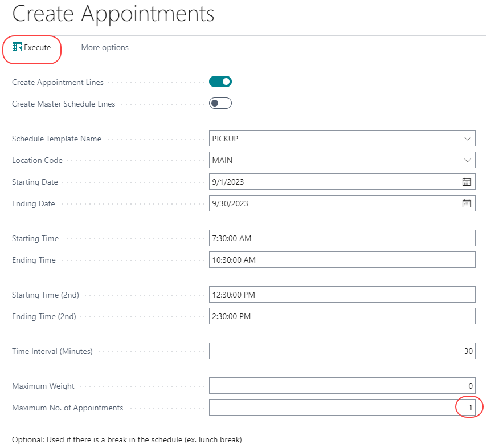
Task: Click the MAIN location code text
Action: click(x=222, y=160)
